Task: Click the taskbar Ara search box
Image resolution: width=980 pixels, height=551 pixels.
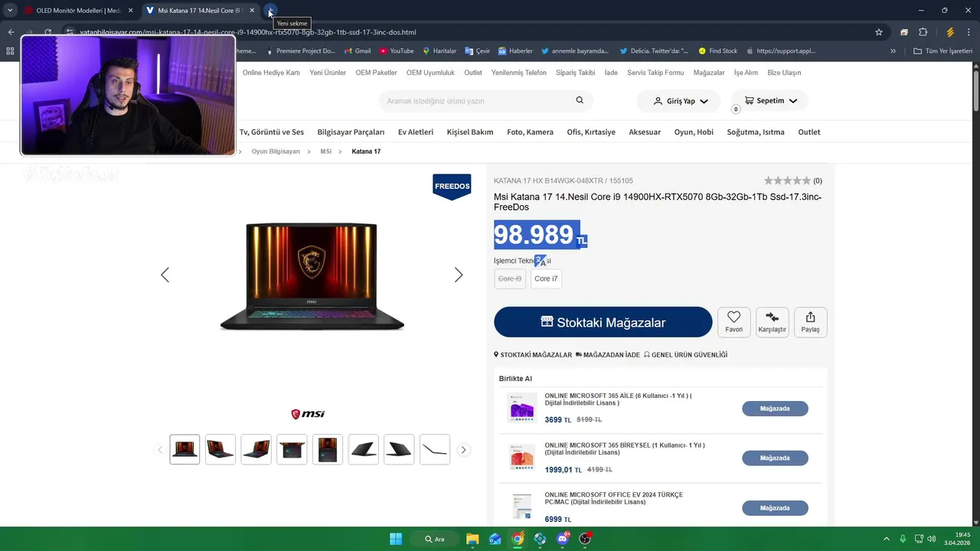Action: point(434,539)
